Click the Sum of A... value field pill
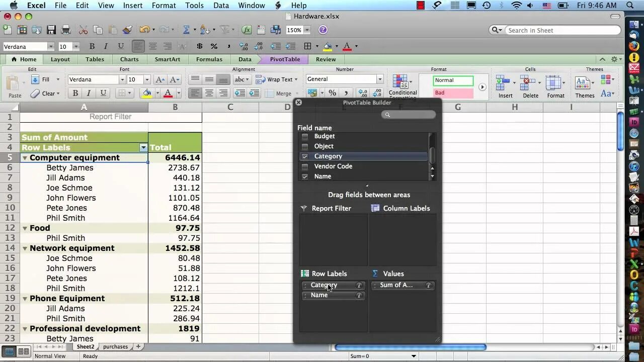This screenshot has height=362, width=644. click(403, 286)
